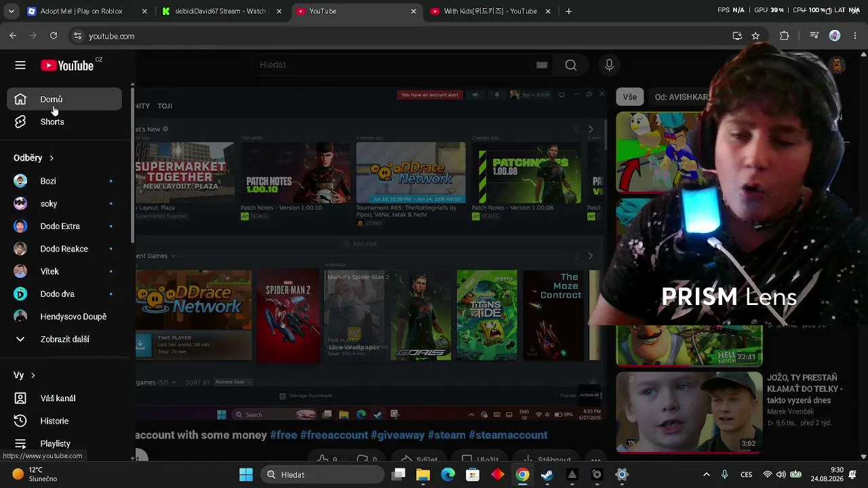Viewport: 868px width, 488px height.
Task: Launch Microsoft Edge from the taskbar
Action: 448,474
